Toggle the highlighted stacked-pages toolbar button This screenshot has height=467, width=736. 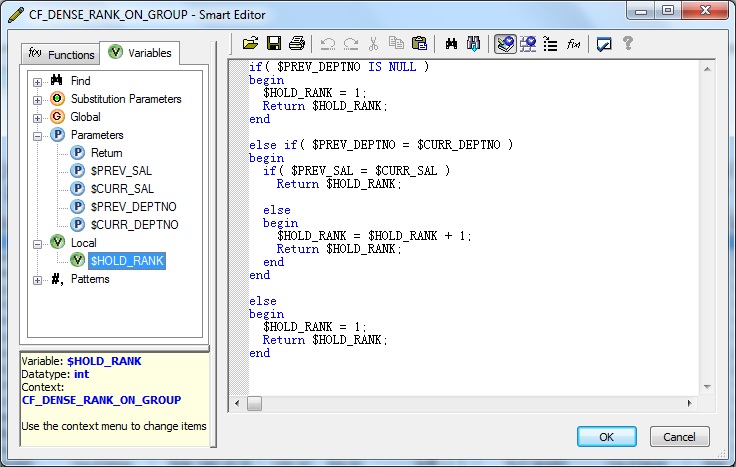tap(505, 44)
